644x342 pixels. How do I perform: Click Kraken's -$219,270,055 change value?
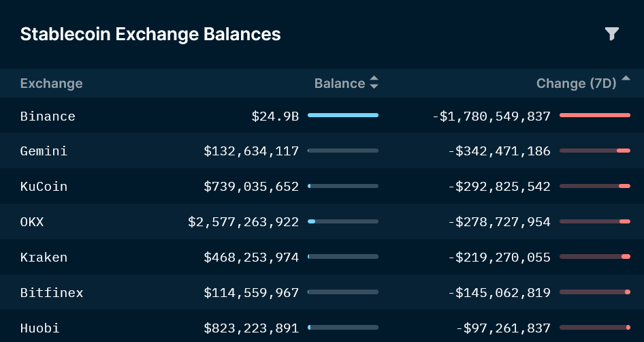pos(499,258)
